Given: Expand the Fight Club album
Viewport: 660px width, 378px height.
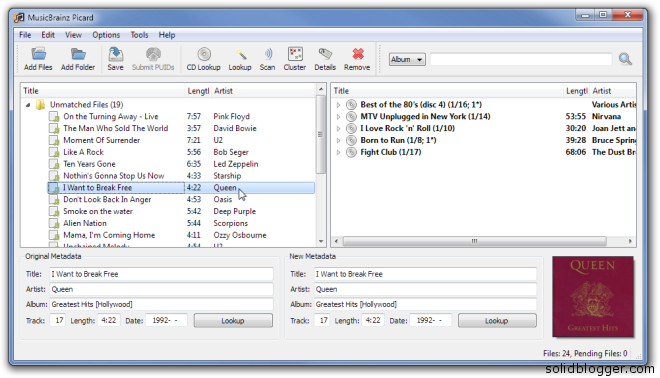Looking at the screenshot, I should point(338,152).
